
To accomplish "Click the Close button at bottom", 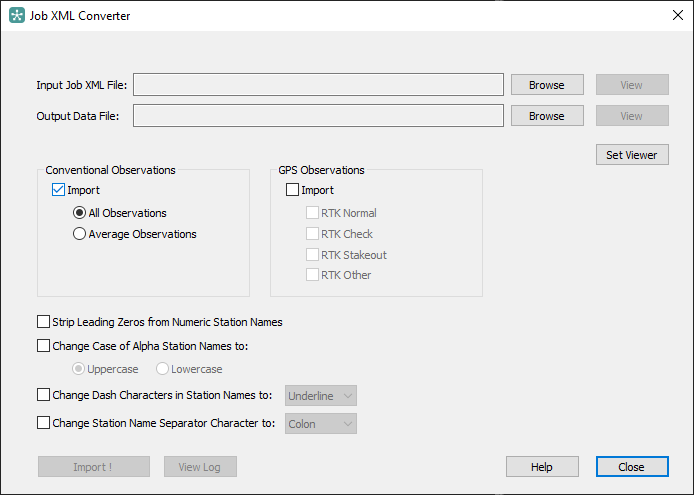I will point(632,467).
